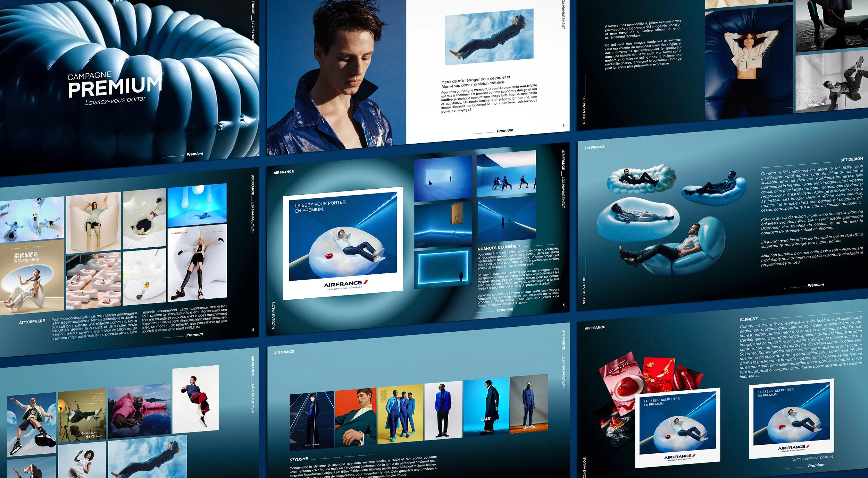Click the "Bienvenue dans ma vision créative." line
The height and width of the screenshot is (478, 868).
pos(473,84)
